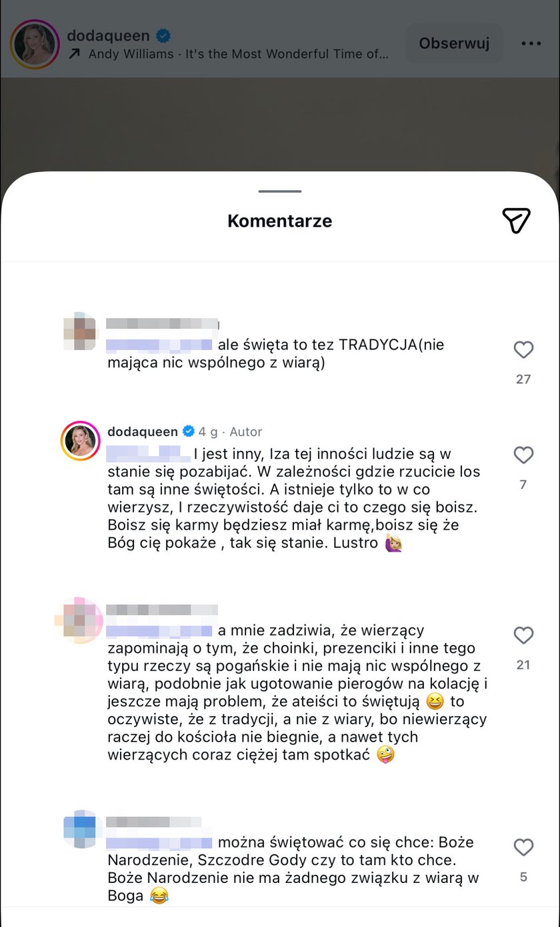The image size is (560, 927).
Task: Tap the share paper-plane icon
Action: (516, 220)
